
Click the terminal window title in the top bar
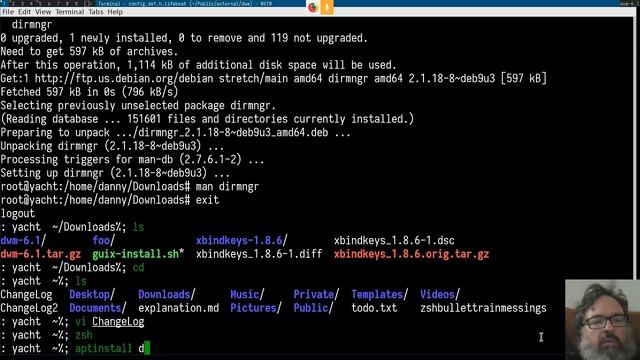(x=184, y=4)
